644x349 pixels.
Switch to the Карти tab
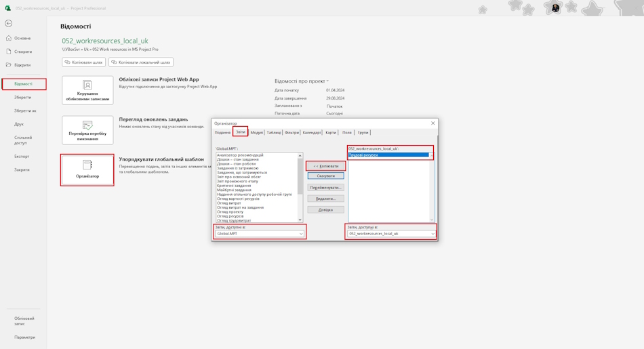coord(331,133)
